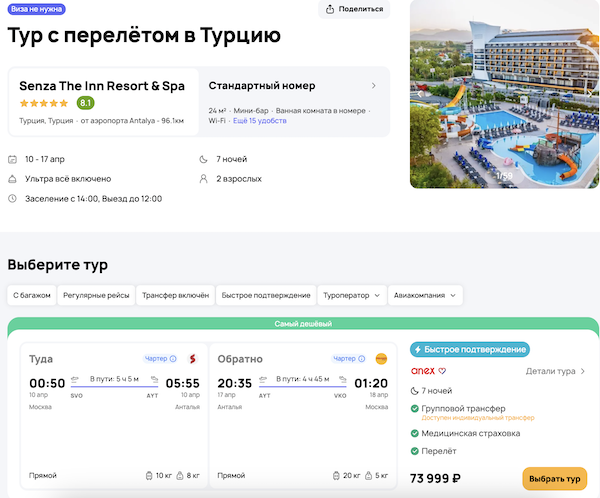Expand Стандартный номер room details chevron
Screen dimensions: 600x498
[x=374, y=85]
